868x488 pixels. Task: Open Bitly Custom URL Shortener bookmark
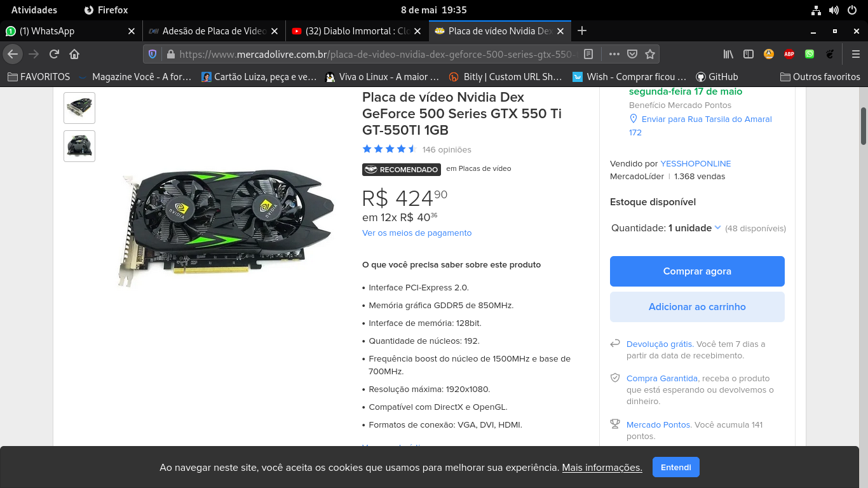pos(506,77)
